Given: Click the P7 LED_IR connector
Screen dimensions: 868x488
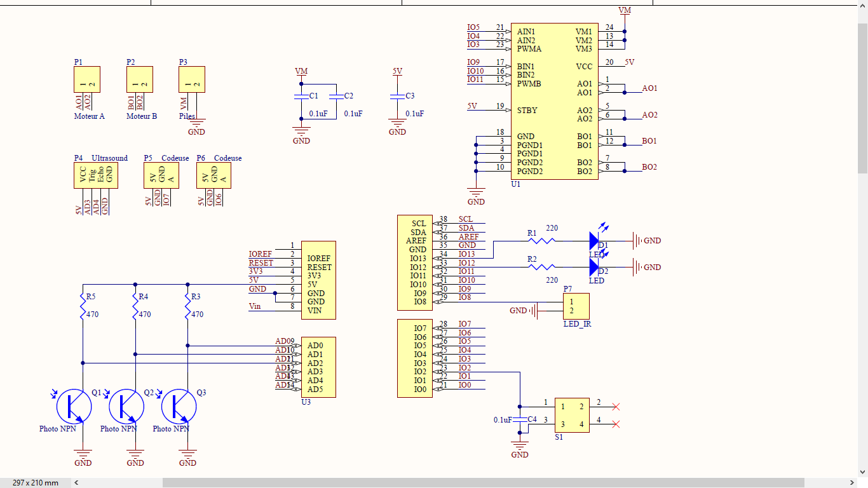Looking at the screenshot, I should [x=576, y=306].
